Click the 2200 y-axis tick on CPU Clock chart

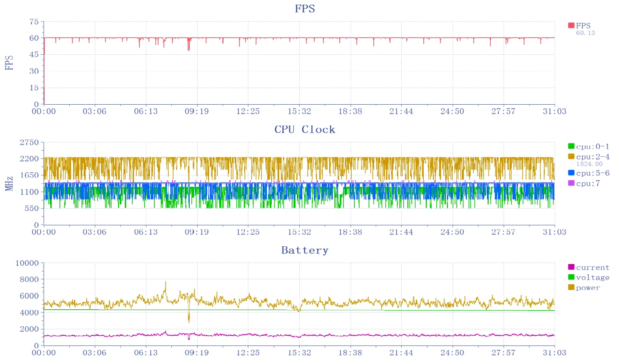(x=30, y=159)
